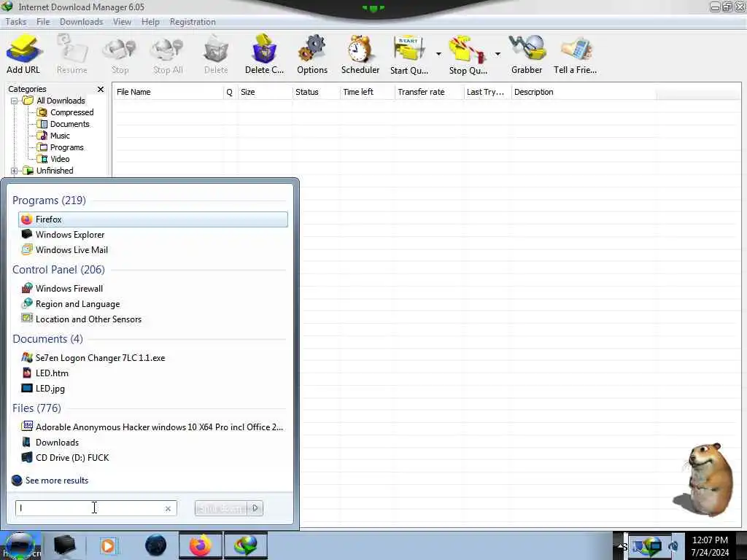Open Region and Language result

tap(153, 304)
